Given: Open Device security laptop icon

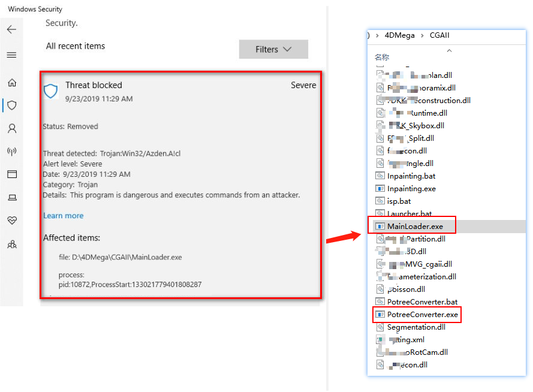Looking at the screenshot, I should coord(11,197).
